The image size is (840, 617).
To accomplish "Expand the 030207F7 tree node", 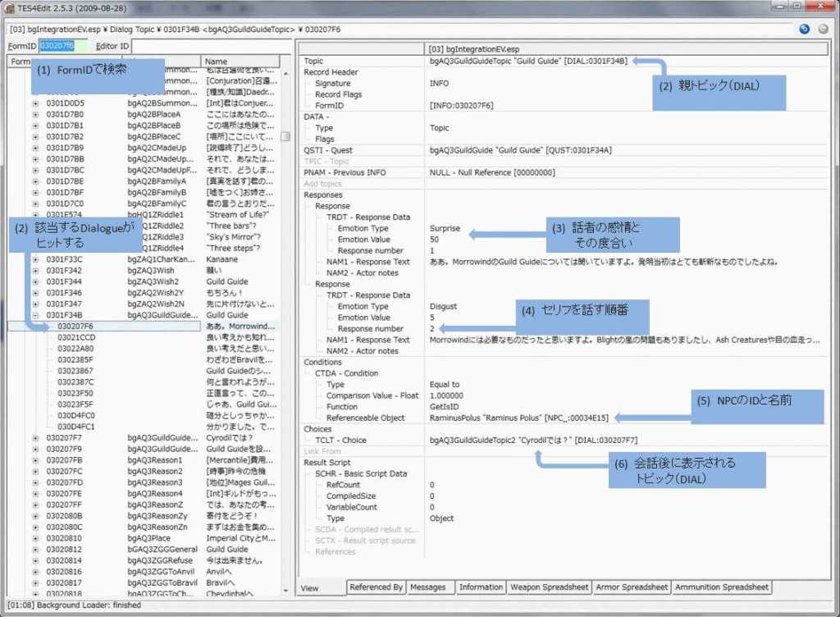I will tap(35, 438).
